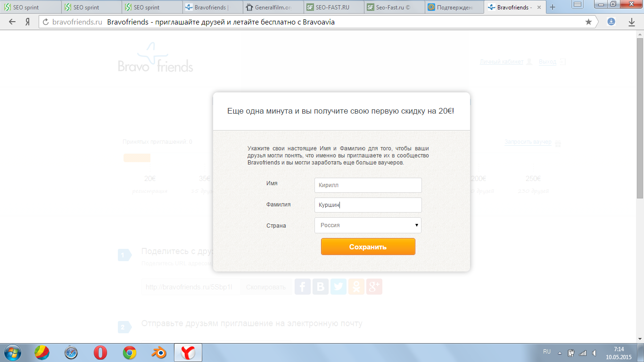Reload page using the refresh icon
This screenshot has width=644, height=362.
pos(46,22)
